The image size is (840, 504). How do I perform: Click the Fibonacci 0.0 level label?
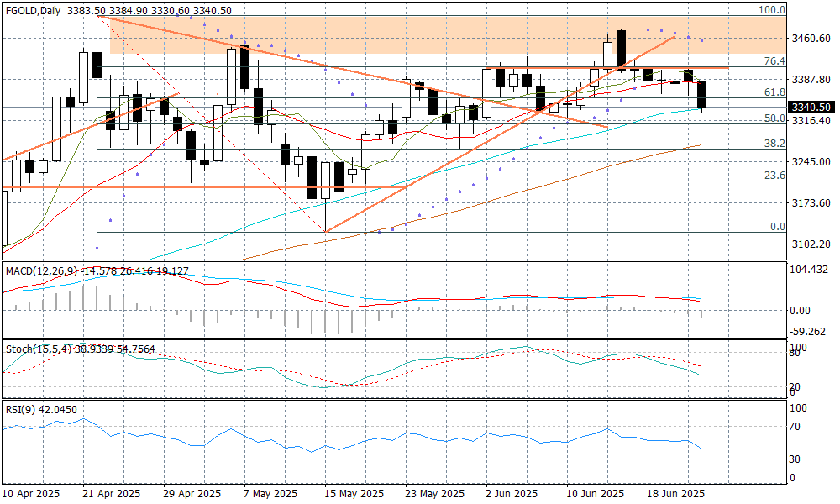click(777, 226)
